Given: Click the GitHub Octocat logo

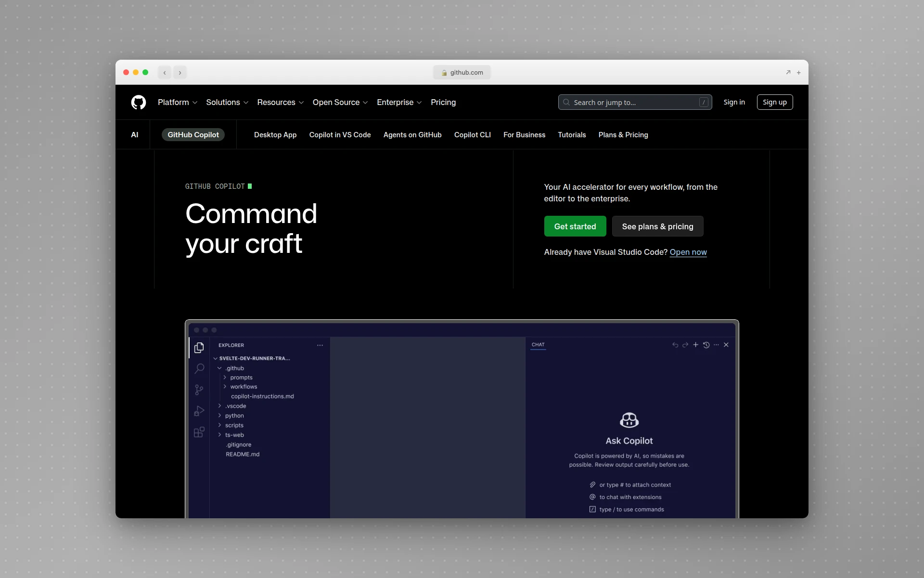Looking at the screenshot, I should pyautogui.click(x=139, y=102).
